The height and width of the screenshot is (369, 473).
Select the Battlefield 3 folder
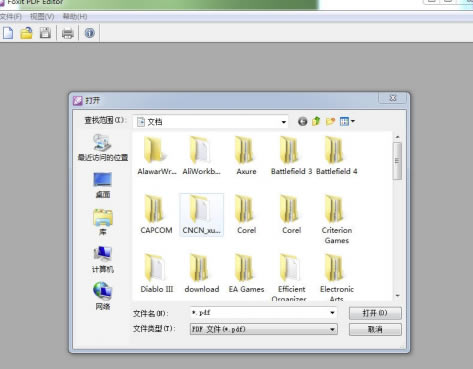(x=291, y=156)
